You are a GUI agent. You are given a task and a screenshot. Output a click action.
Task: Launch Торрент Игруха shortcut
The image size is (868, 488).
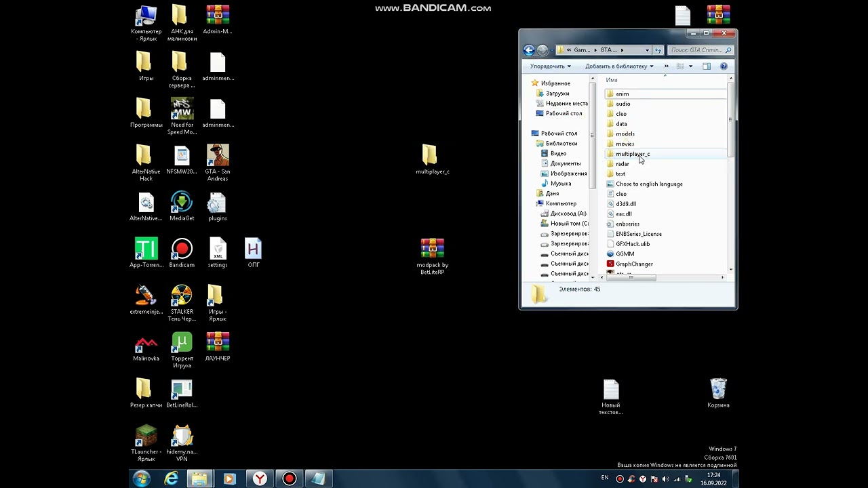182,350
